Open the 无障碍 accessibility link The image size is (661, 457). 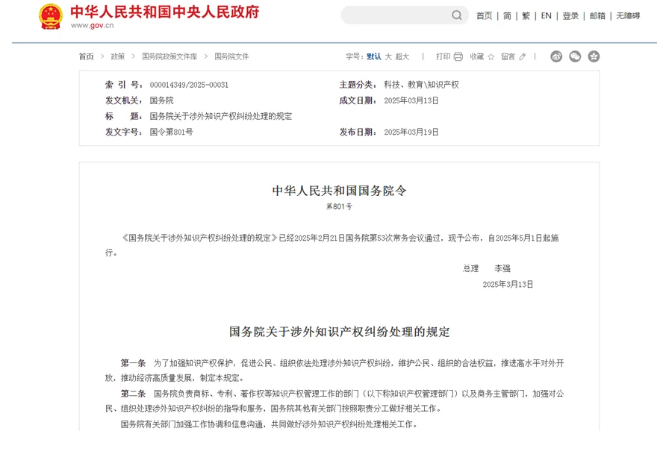pyautogui.click(x=628, y=16)
